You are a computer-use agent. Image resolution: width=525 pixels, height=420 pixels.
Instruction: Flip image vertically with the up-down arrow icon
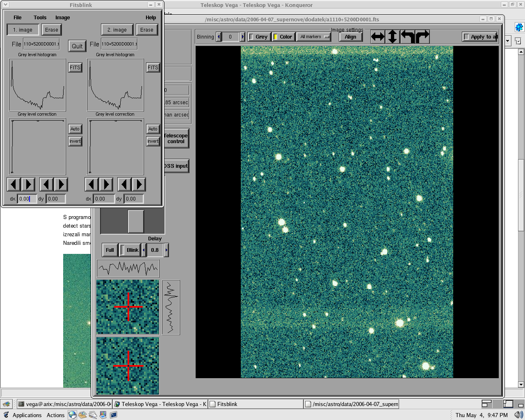[x=393, y=37]
